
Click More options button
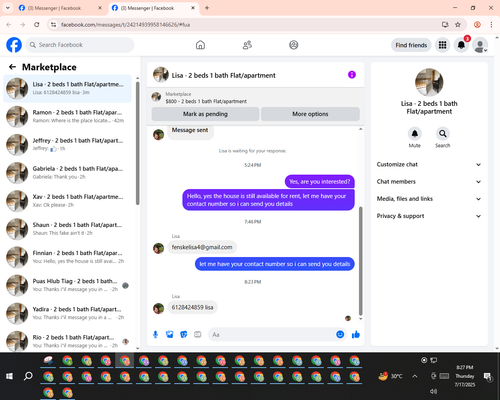point(310,114)
